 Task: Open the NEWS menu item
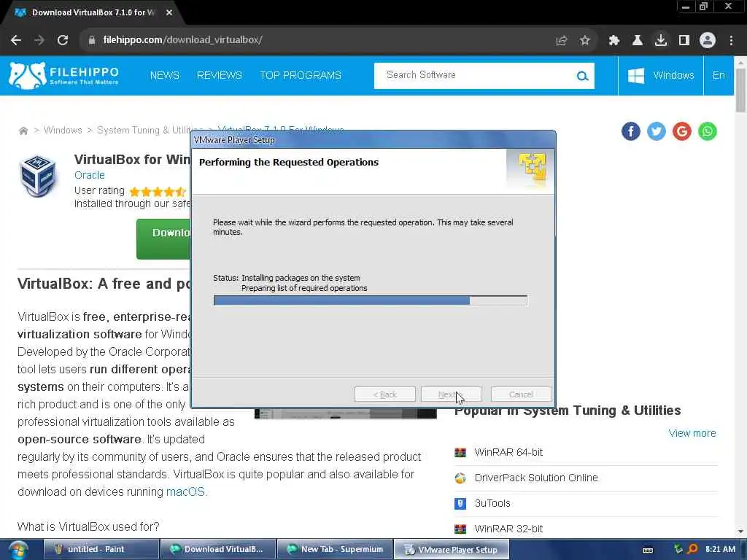[x=164, y=75]
